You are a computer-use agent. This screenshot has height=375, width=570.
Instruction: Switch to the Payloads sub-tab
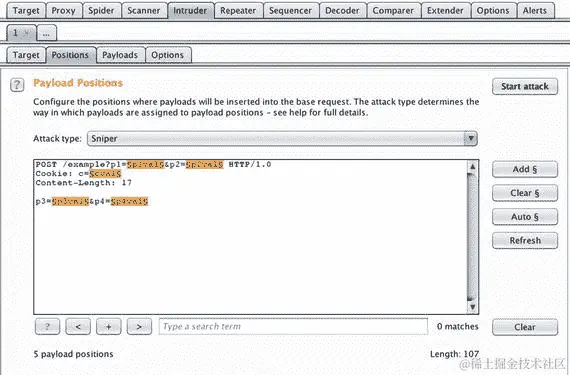point(120,55)
